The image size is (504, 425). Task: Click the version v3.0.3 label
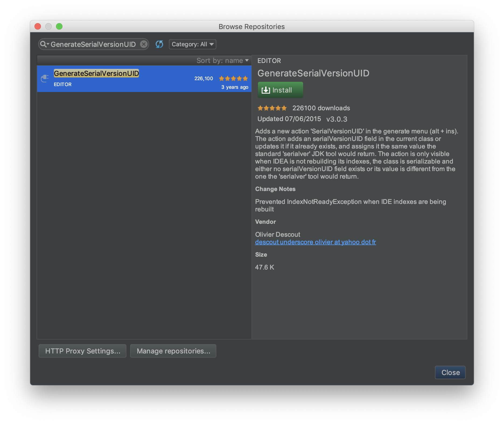tap(337, 119)
